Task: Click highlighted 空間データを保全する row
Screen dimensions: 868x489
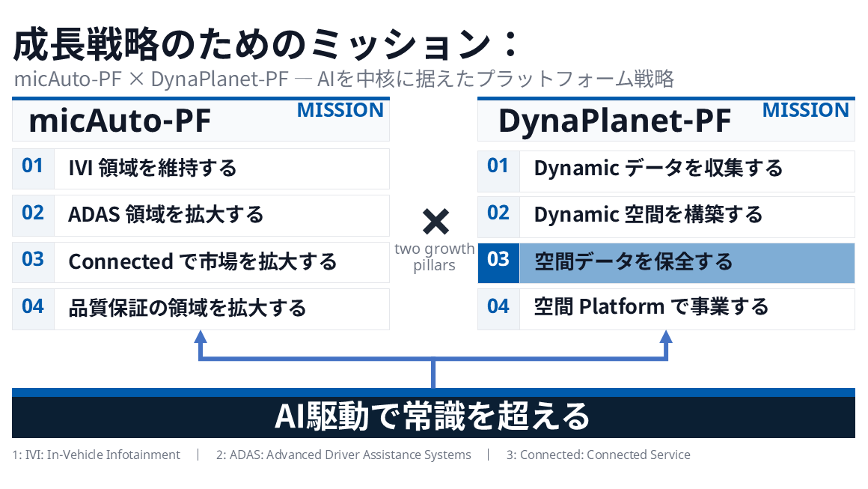Action: (x=667, y=263)
